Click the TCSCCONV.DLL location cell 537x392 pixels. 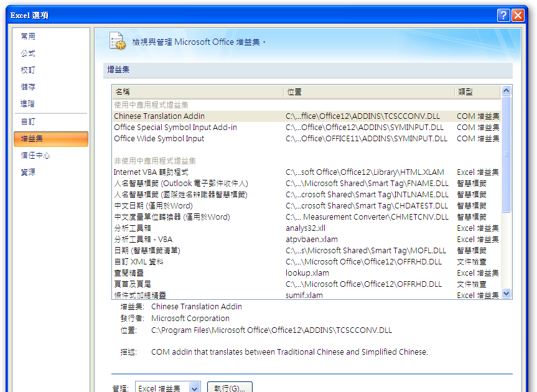pos(363,116)
